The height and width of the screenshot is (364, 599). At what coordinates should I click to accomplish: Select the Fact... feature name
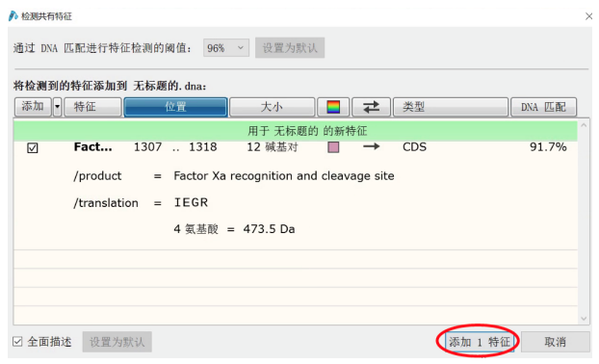click(x=92, y=147)
